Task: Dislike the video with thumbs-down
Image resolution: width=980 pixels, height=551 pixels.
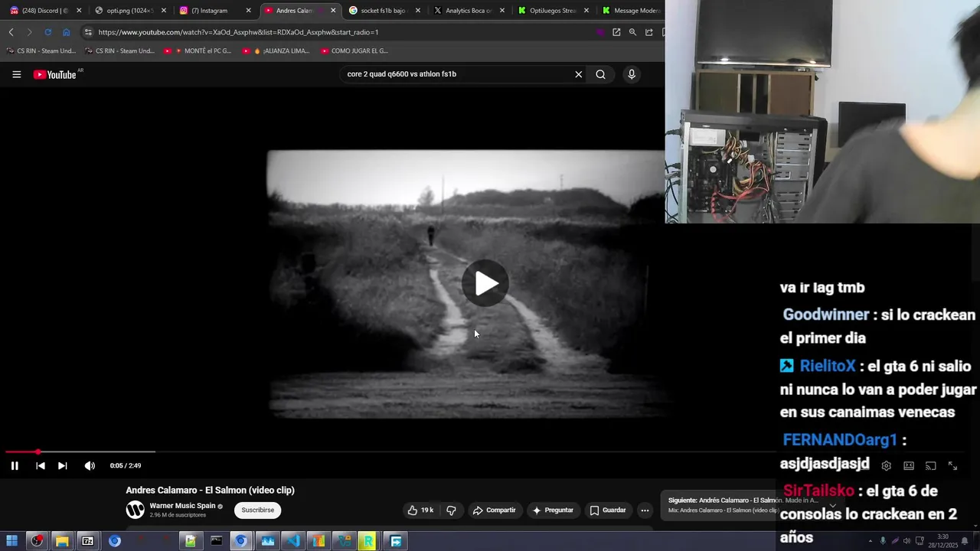Action: pyautogui.click(x=451, y=510)
